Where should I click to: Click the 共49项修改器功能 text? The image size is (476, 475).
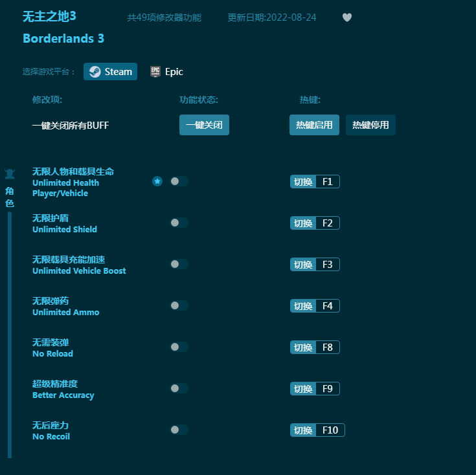(164, 17)
